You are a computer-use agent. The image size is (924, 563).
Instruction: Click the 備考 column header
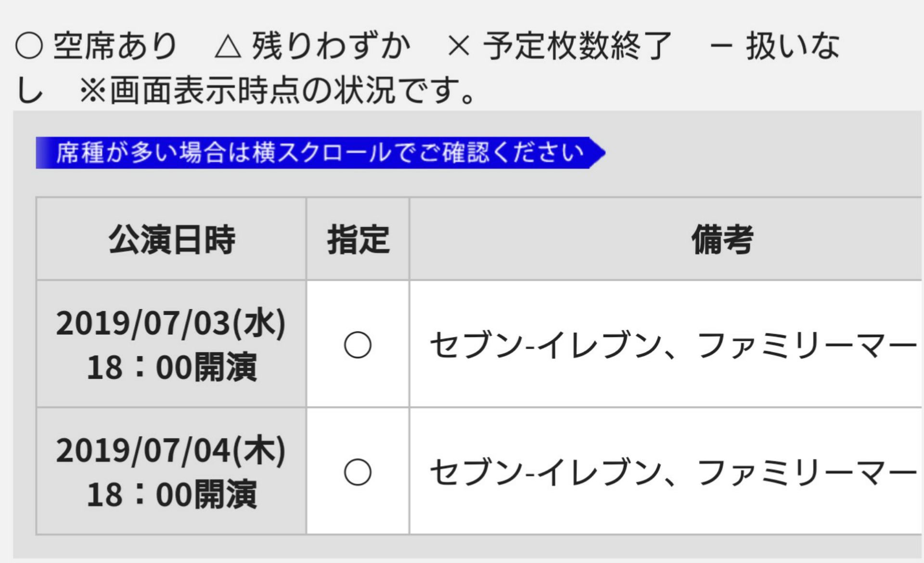722,239
